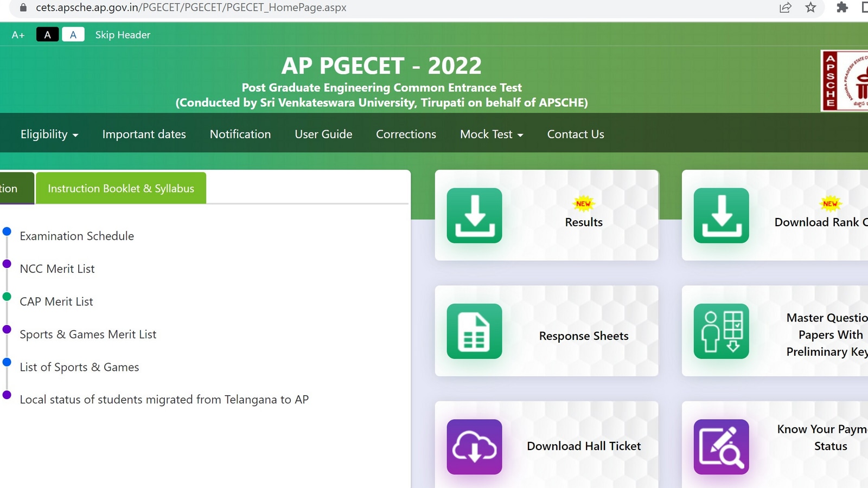This screenshot has width=868, height=488.
Task: Open the Corrections menu item
Action: (406, 134)
